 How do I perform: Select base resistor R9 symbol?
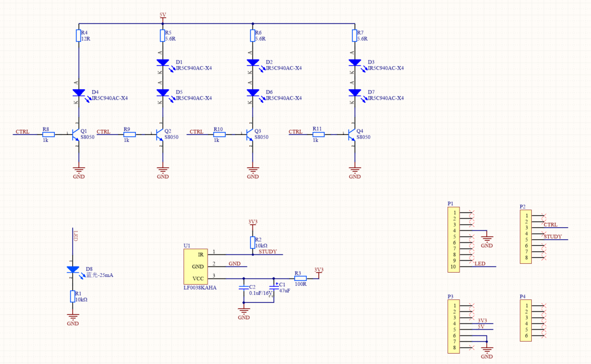point(130,135)
